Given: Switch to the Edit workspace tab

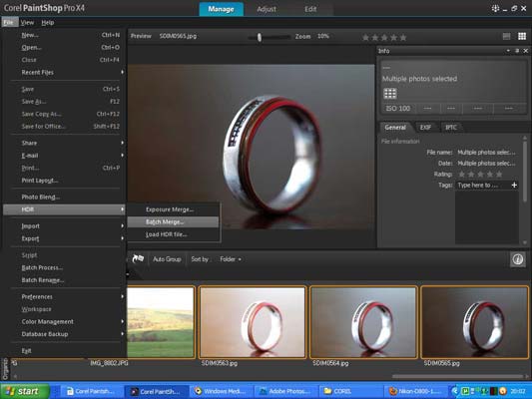Looking at the screenshot, I should point(310,9).
